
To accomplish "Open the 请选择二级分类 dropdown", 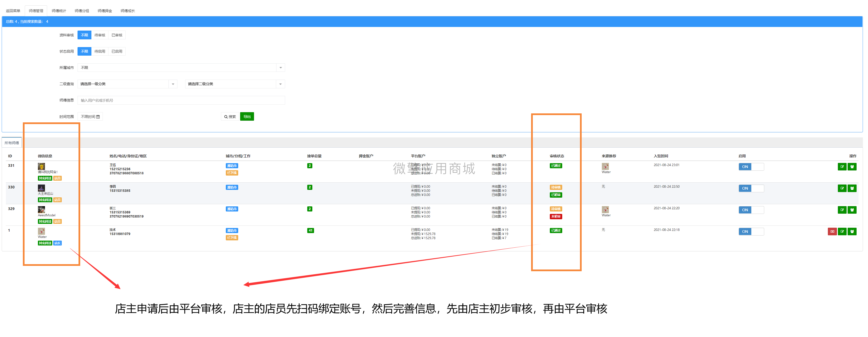I will tap(235, 84).
